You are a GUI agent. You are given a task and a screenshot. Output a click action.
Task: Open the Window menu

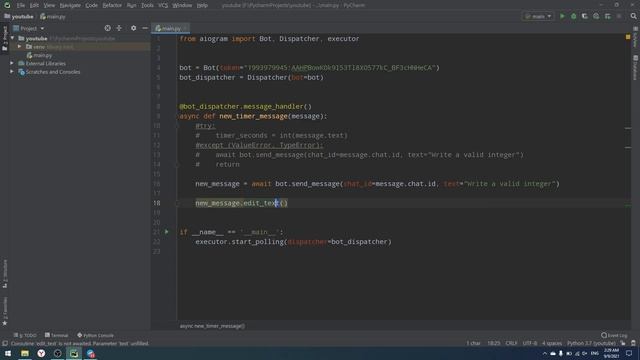[x=182, y=5]
